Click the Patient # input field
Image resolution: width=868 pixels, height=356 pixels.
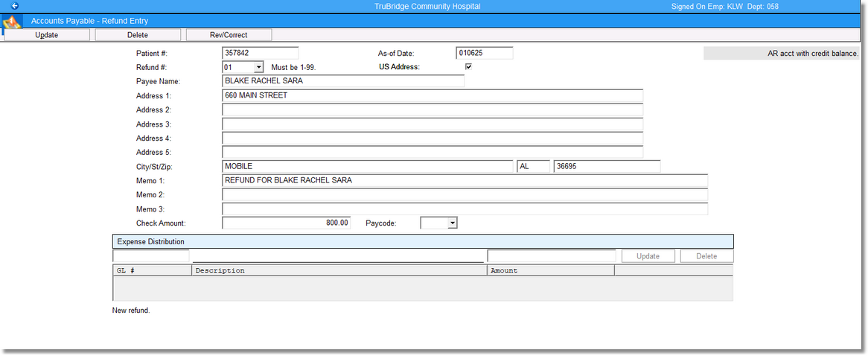click(x=261, y=53)
